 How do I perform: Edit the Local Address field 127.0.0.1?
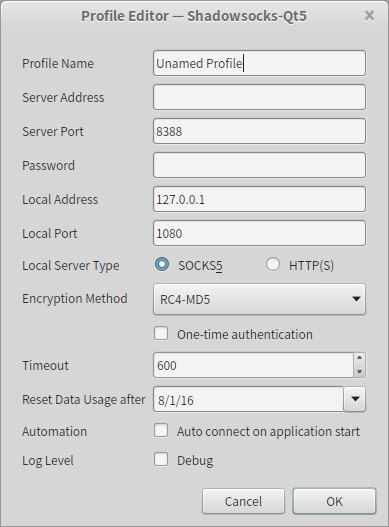click(x=259, y=199)
